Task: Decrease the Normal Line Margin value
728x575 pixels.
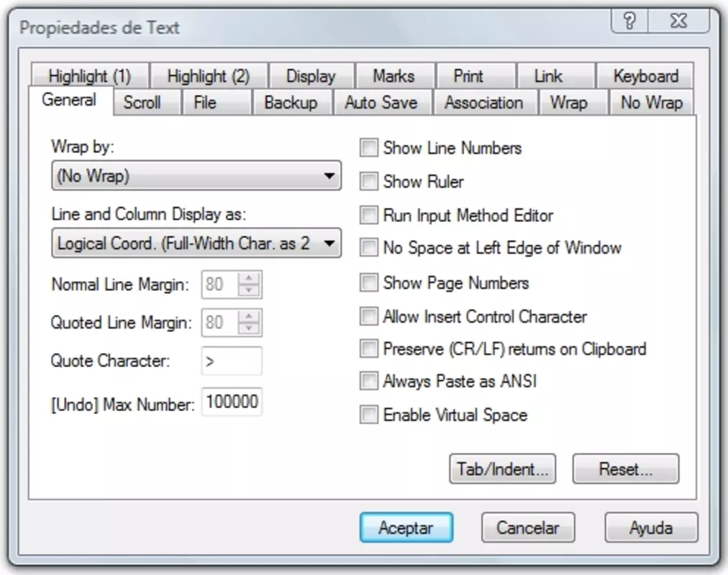Action: click(250, 290)
